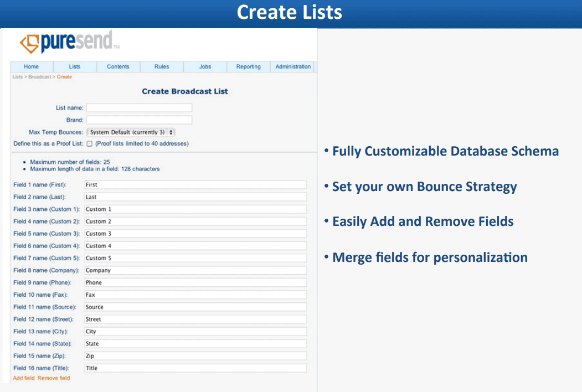Screen dimensions: 582x392
Task: Focus the List name input field
Action: click(x=139, y=108)
